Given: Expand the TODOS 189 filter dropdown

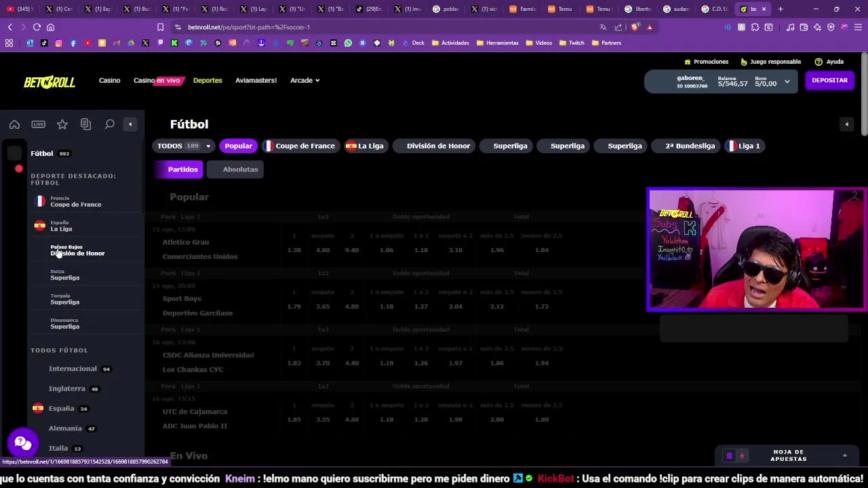Looking at the screenshot, I should [184, 146].
